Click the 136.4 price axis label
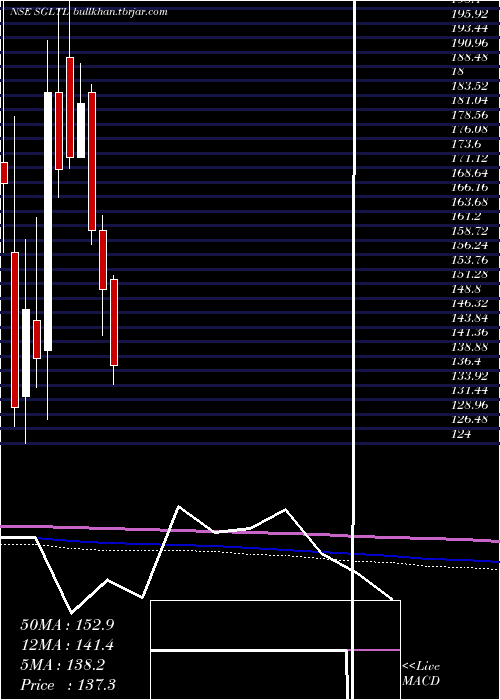The image size is (500, 700). coord(466,362)
